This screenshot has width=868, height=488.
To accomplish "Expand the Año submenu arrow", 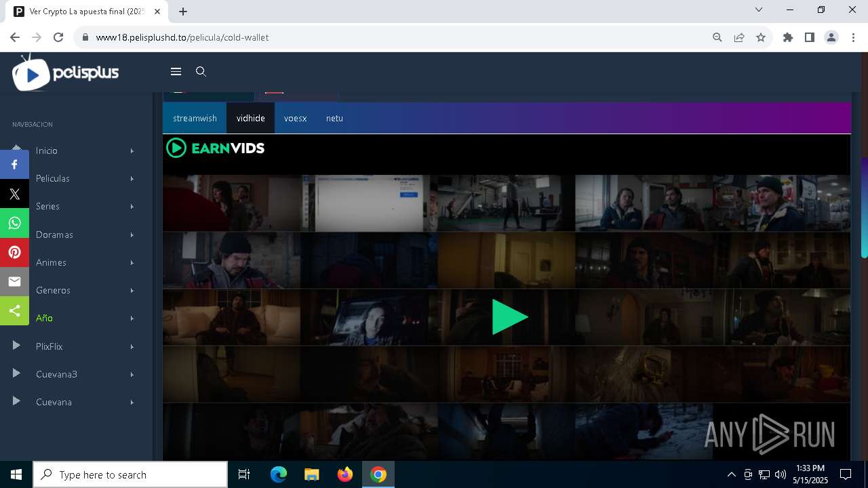I will [132, 318].
